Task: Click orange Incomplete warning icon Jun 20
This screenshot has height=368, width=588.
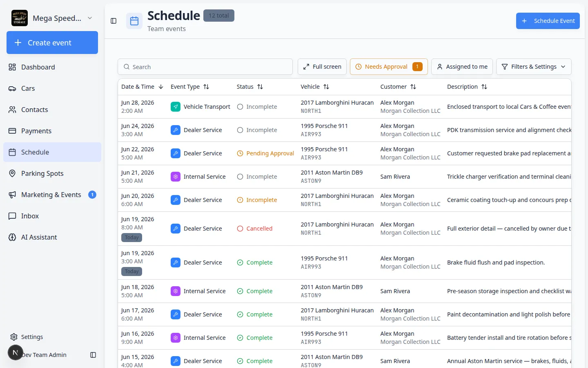Action: 240,200
